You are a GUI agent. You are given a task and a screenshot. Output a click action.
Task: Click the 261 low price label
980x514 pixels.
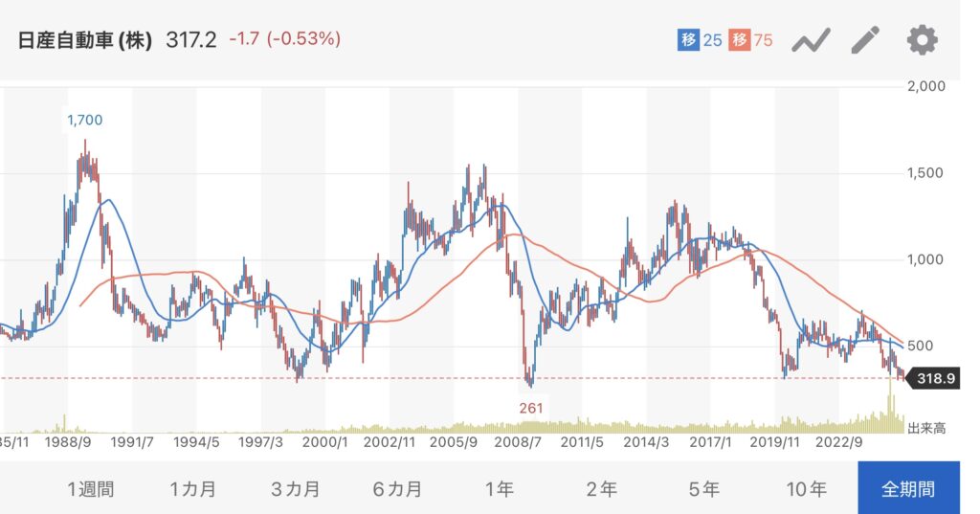pos(530,409)
